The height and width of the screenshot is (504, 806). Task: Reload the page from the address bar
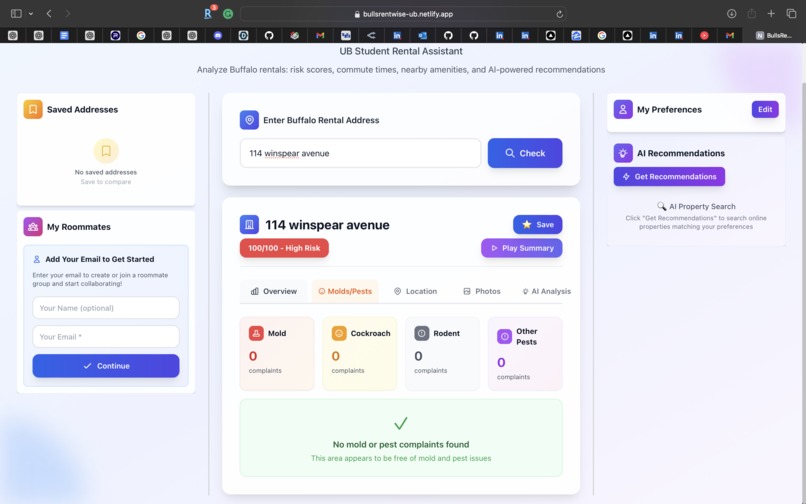click(559, 14)
